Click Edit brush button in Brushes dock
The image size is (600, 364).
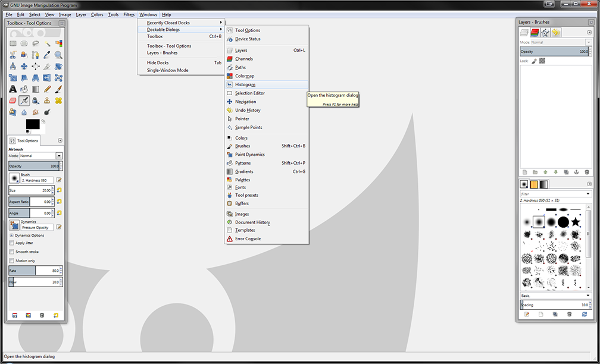[x=527, y=314]
